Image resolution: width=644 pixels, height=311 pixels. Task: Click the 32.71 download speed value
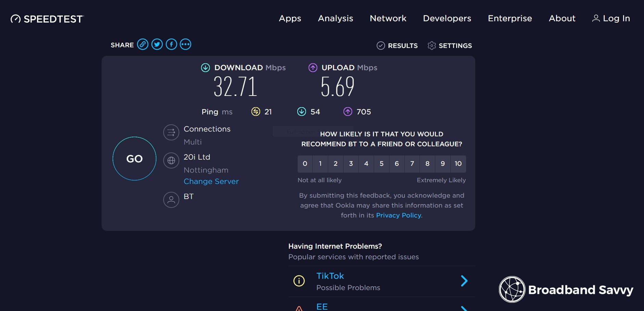(235, 86)
